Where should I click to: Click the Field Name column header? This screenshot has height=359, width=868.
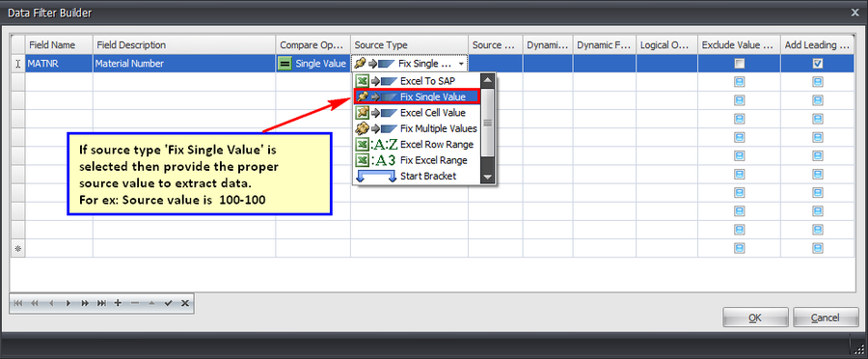59,44
